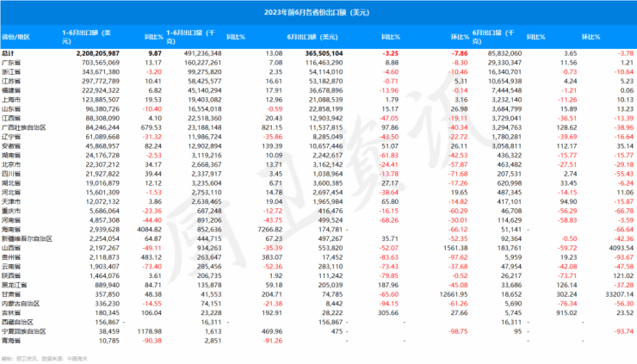Click the red value -71.68
The height and width of the screenshot is (364, 637).
[458, 174]
